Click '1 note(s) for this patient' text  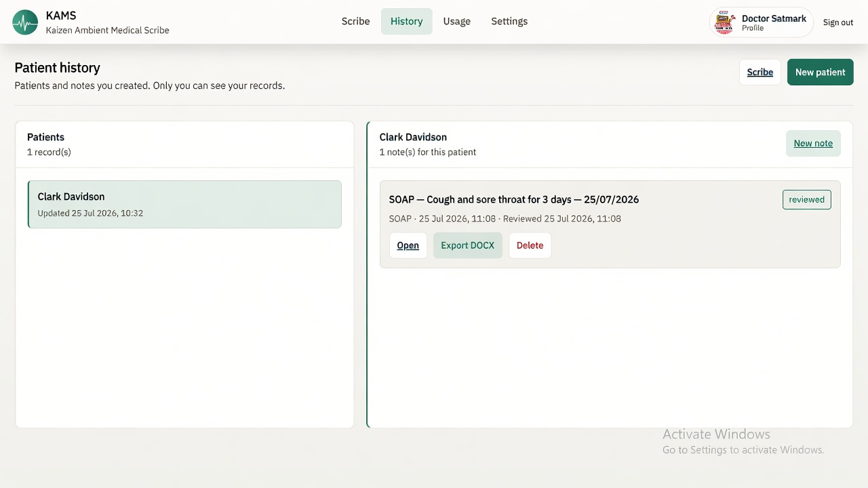(x=427, y=152)
